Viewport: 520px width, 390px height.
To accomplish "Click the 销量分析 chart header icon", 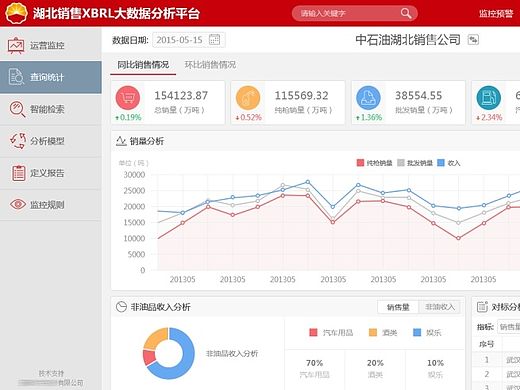I will 121,141.
